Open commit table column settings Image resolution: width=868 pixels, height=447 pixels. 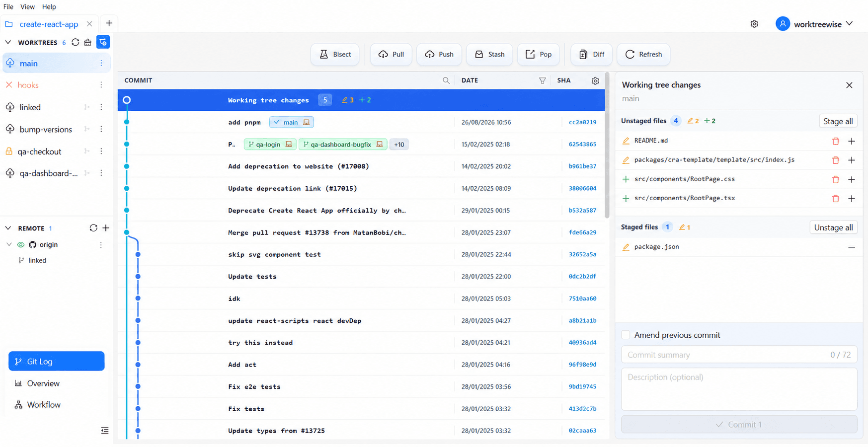click(x=595, y=80)
